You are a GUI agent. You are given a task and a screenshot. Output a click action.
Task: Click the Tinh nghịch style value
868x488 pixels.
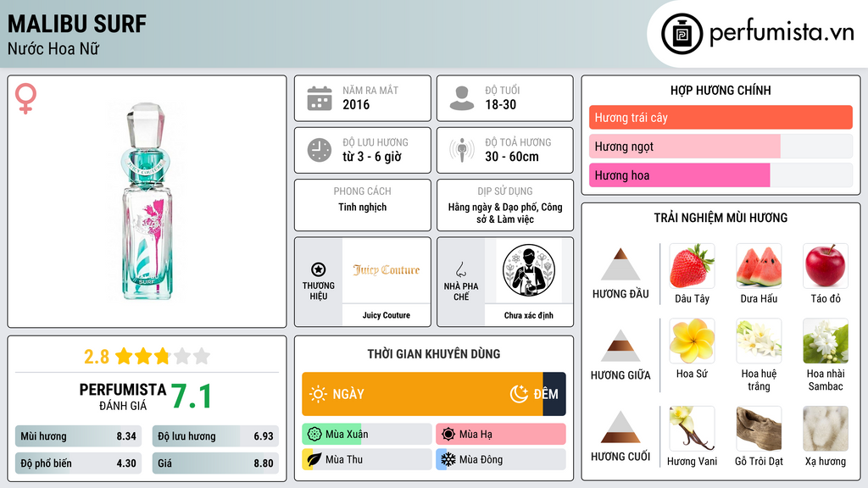tap(363, 208)
